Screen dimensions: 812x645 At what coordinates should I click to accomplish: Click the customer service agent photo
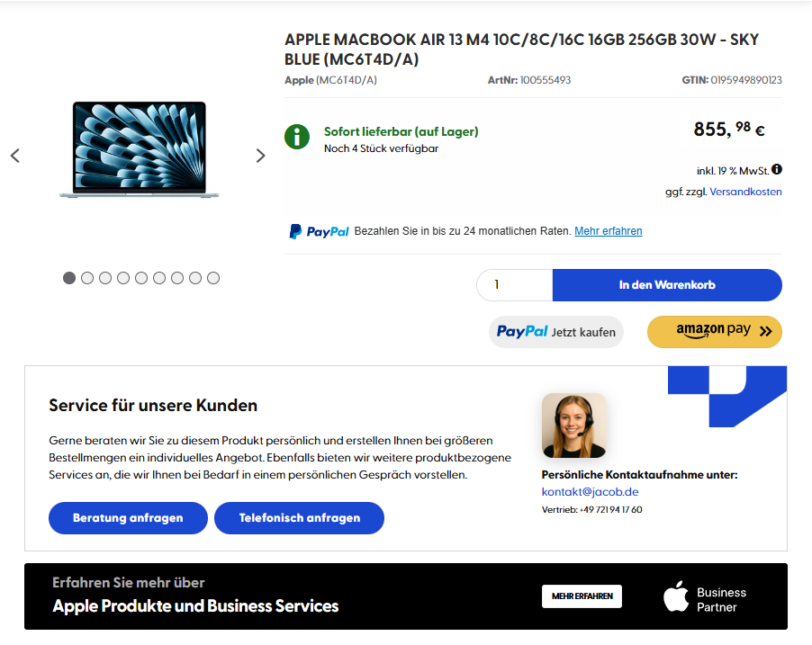[573, 426]
